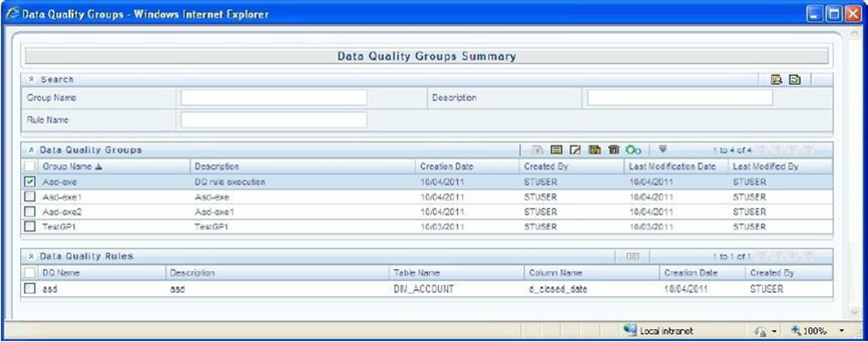
Task: Click the Last Modification Date column header
Action: pos(673,166)
